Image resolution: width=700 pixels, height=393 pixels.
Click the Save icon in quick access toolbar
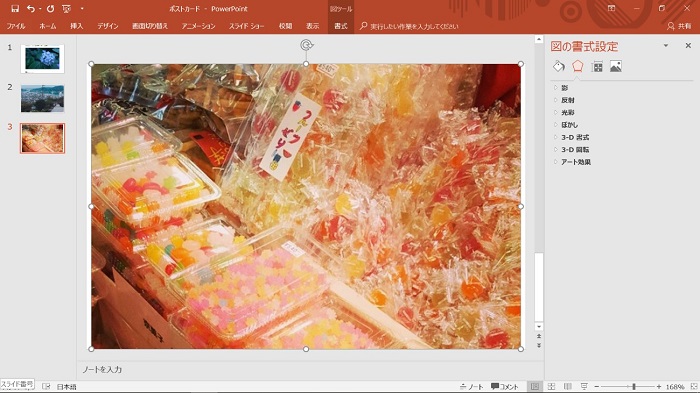coord(15,8)
